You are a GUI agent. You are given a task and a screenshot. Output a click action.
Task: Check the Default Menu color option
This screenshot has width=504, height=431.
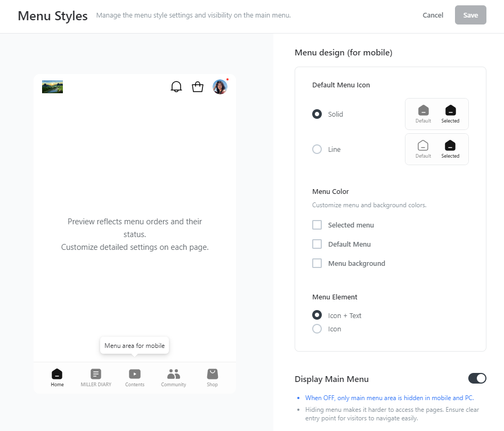point(317,245)
